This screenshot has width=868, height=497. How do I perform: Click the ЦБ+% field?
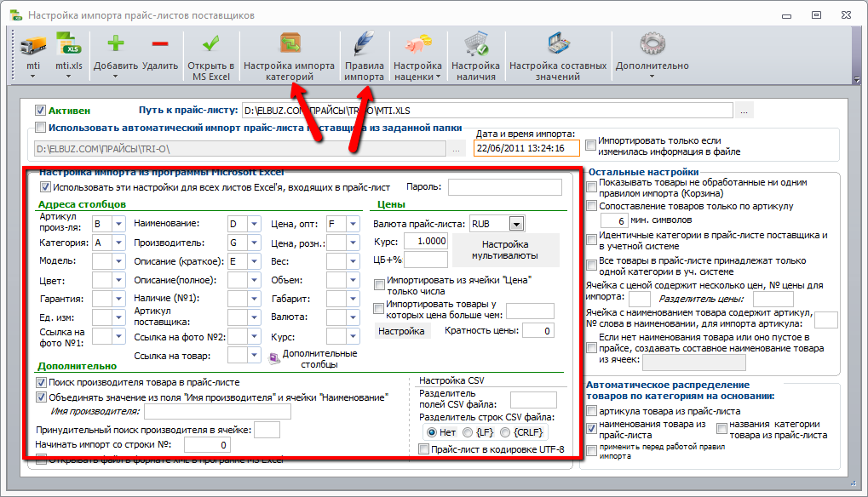coord(426,260)
